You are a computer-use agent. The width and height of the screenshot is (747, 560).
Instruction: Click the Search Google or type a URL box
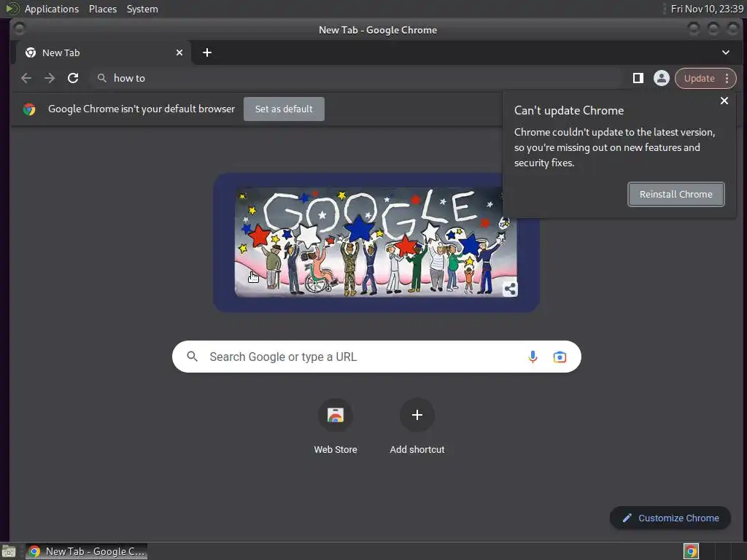(x=376, y=357)
